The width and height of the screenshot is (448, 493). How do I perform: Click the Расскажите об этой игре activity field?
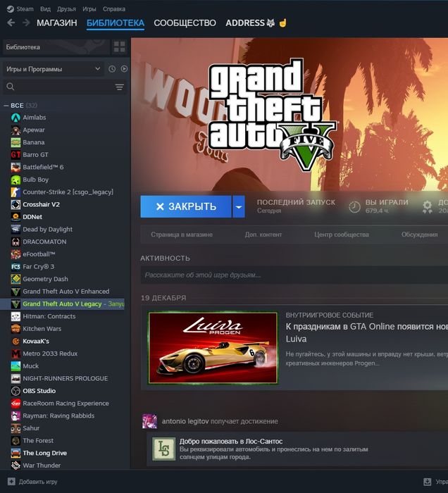click(x=294, y=275)
